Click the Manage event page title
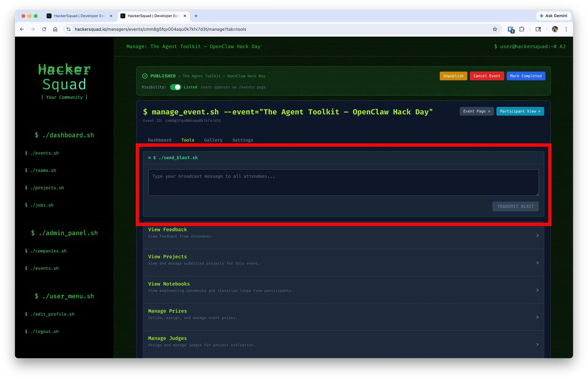The height and width of the screenshot is (379, 588). coord(194,46)
